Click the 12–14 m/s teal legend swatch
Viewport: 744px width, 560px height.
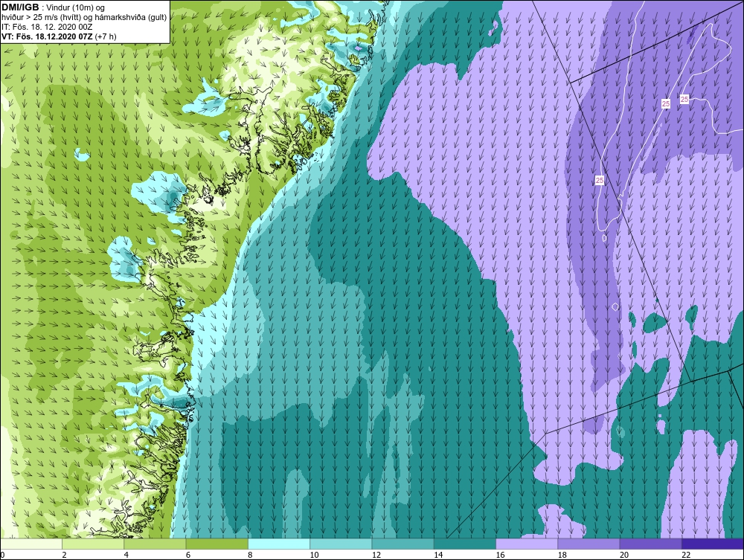coord(403,544)
